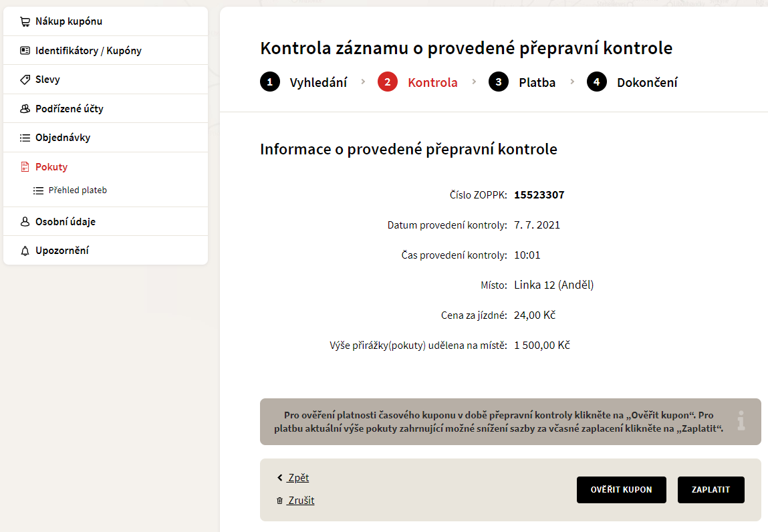Screen dimensions: 768x532
Task: Click the person icon for Osobní údaje
Action: [25, 221]
